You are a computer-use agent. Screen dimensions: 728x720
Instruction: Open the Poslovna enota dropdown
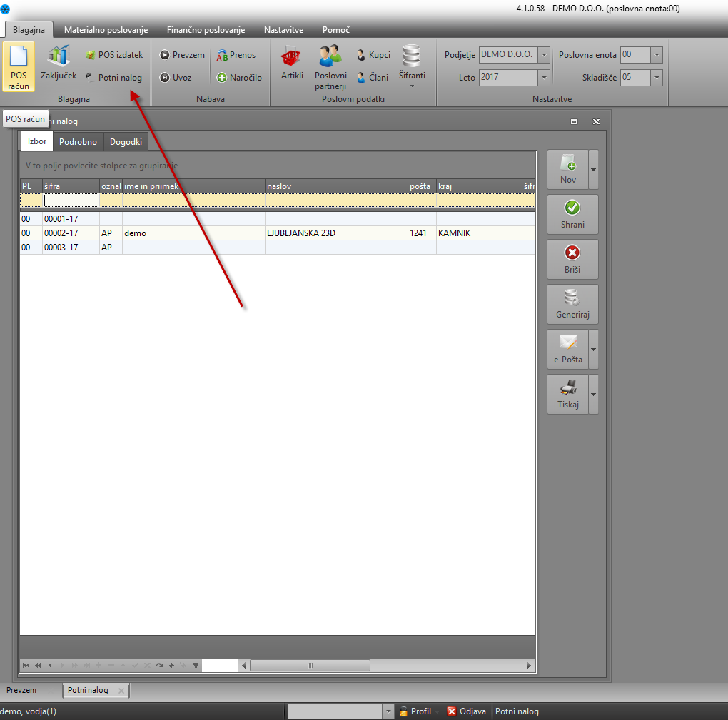click(x=657, y=55)
